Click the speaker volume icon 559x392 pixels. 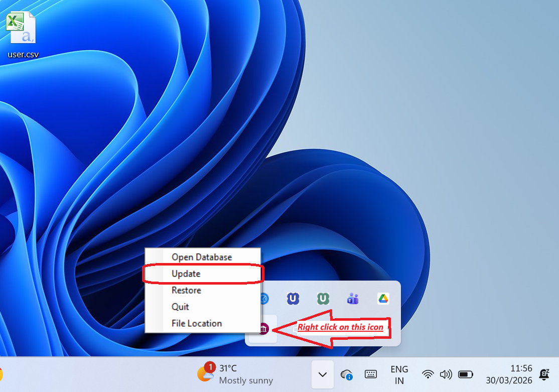point(446,374)
